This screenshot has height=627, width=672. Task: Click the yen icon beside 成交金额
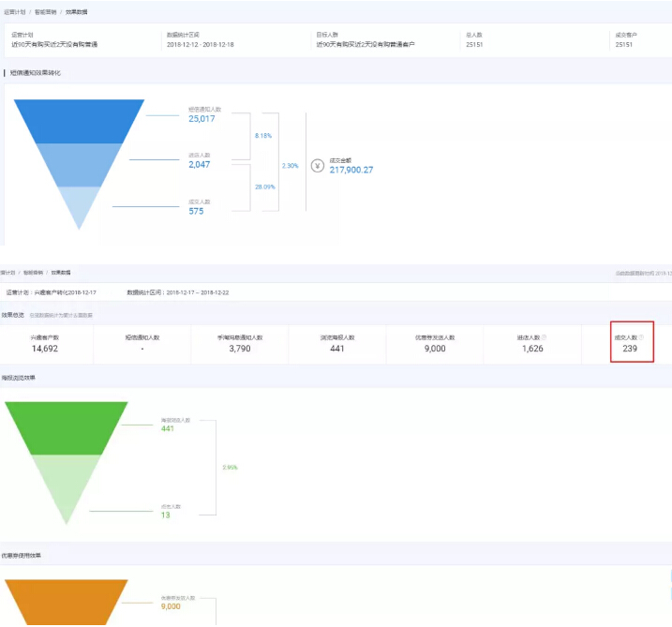(x=318, y=166)
